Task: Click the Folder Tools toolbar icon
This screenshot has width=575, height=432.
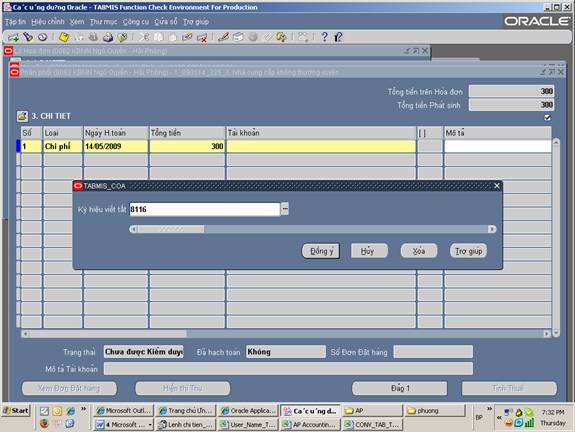Action: tap(281, 37)
